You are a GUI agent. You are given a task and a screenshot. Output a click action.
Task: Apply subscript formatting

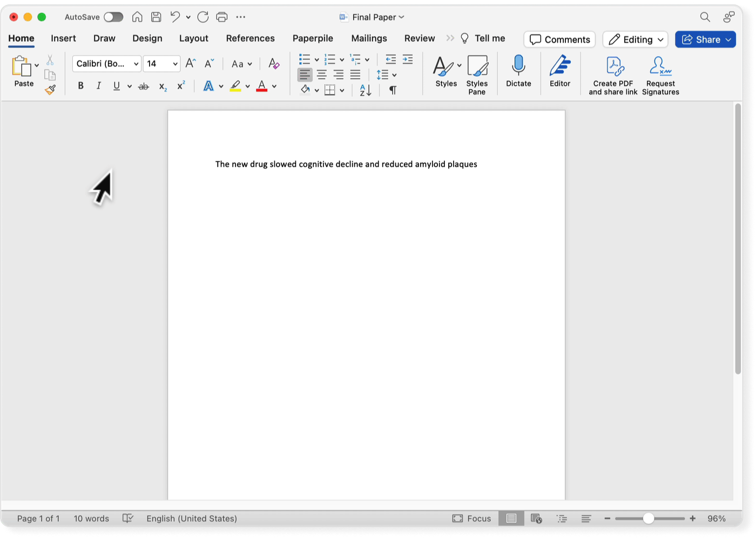click(162, 86)
